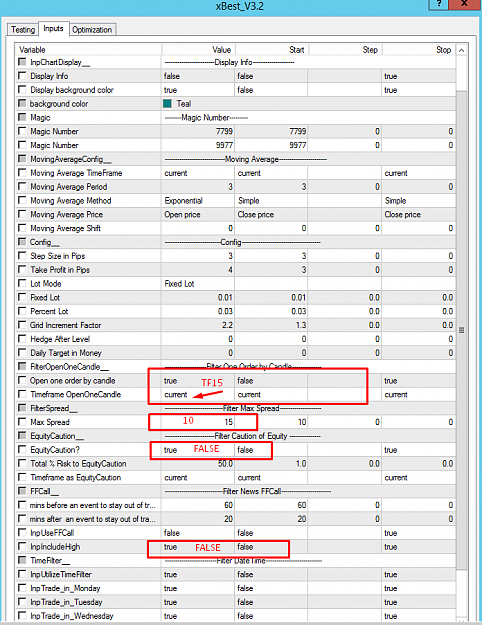
Task: Click the Percent Lot value 0.03
Action: (x=225, y=311)
